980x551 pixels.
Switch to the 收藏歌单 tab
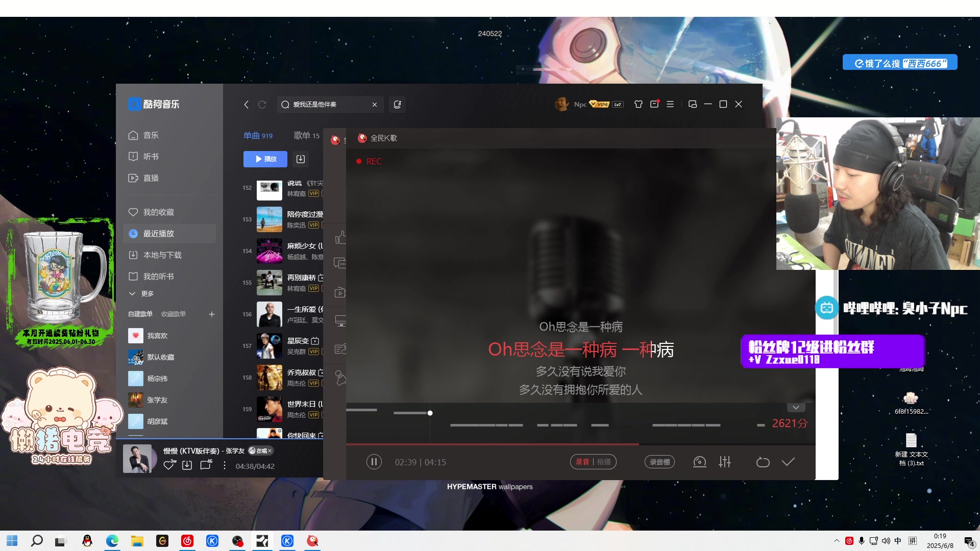pyautogui.click(x=174, y=314)
